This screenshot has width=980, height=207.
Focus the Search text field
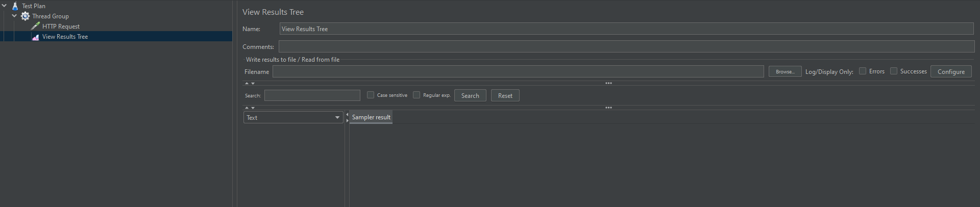(x=312, y=95)
